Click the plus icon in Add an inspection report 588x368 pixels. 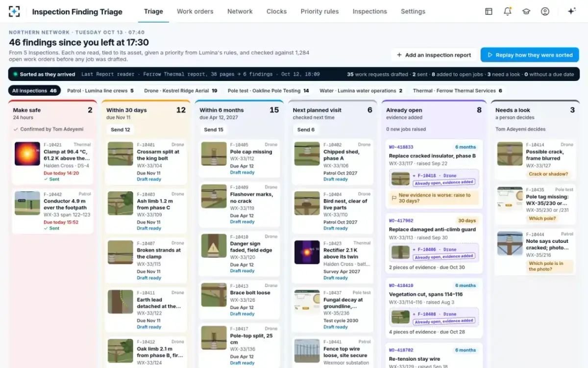coord(399,55)
